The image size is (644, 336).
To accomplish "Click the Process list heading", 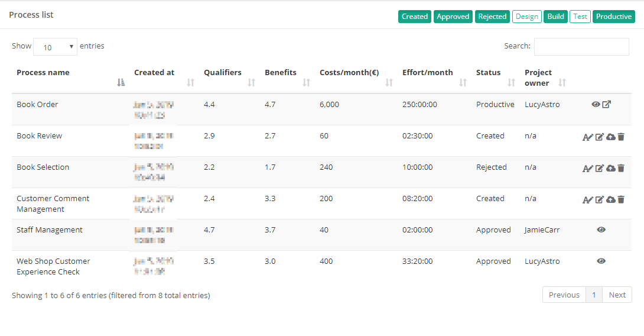I will click(31, 15).
